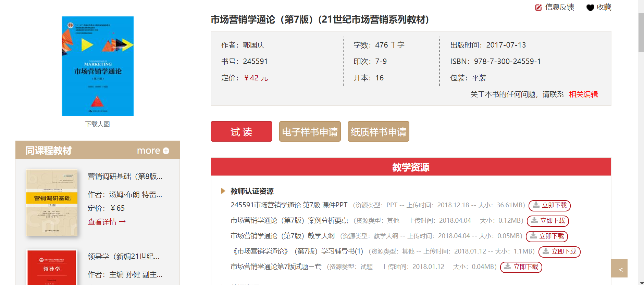Open more 同课程教材 listings

153,151
